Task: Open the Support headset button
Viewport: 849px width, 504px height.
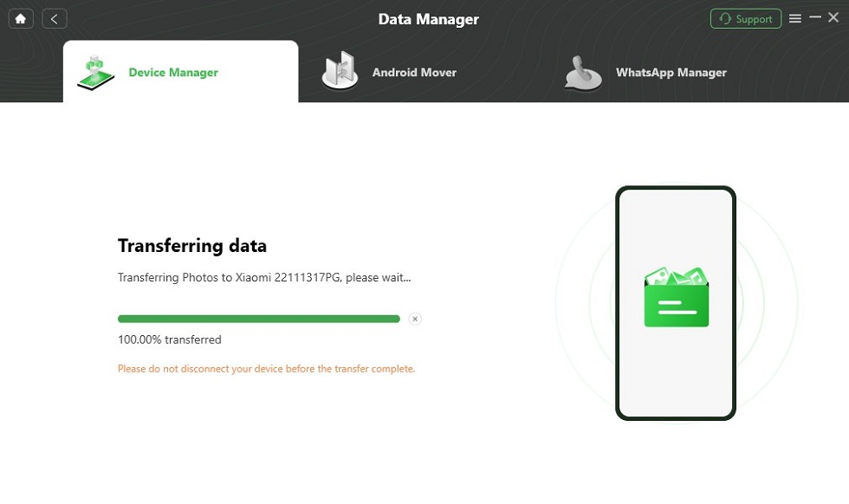Action: coord(745,18)
